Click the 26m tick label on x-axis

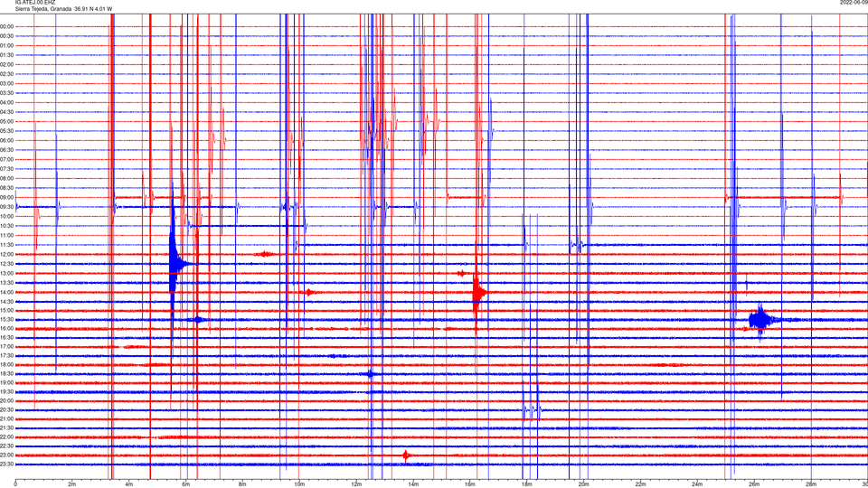[754, 484]
